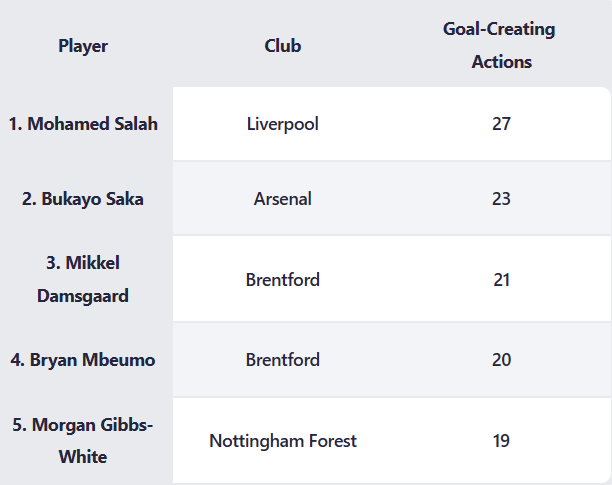Click Nottingham Forest in the Club column
612x485 pixels.
283,440
